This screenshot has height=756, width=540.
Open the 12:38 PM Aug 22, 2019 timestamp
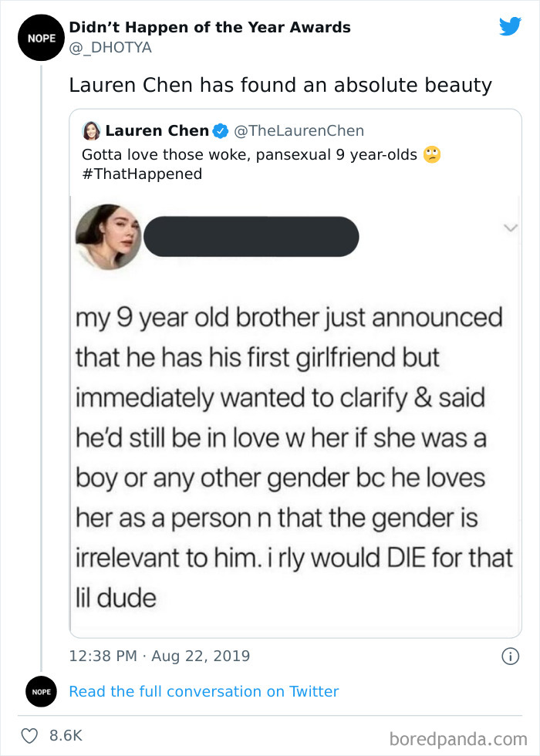[x=160, y=656]
